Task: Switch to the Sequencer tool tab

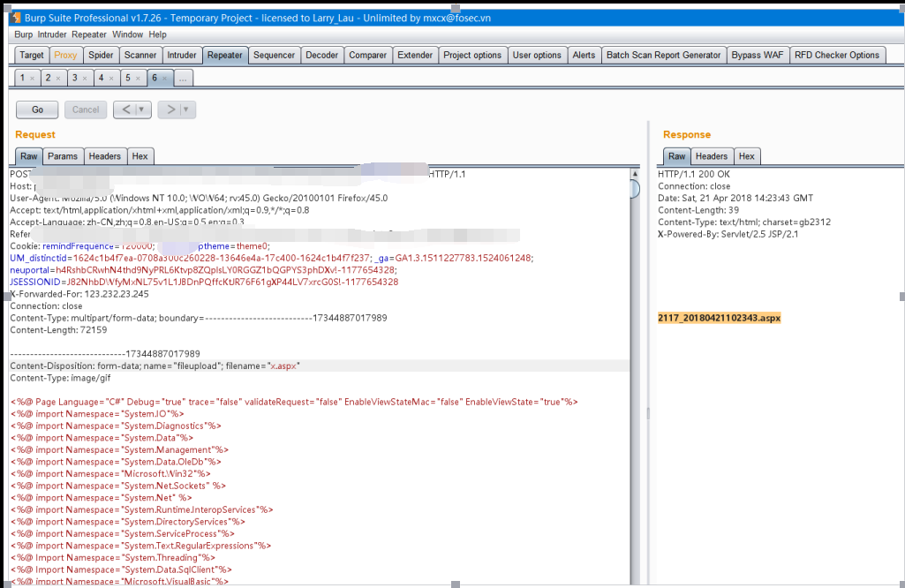Action: 275,56
